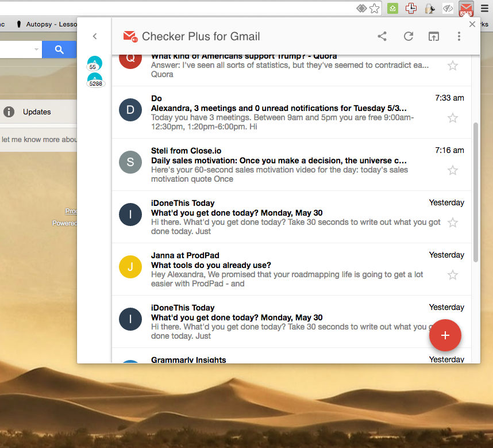Viewport: 493px width, 448px height.
Task: Click the crossed-out eye extension icon
Action: 448,9
